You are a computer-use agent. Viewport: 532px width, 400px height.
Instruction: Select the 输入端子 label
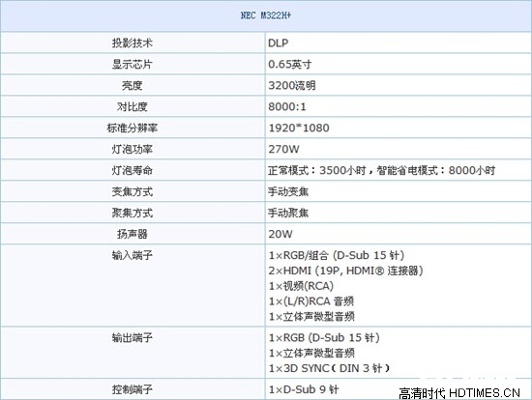[x=132, y=255]
